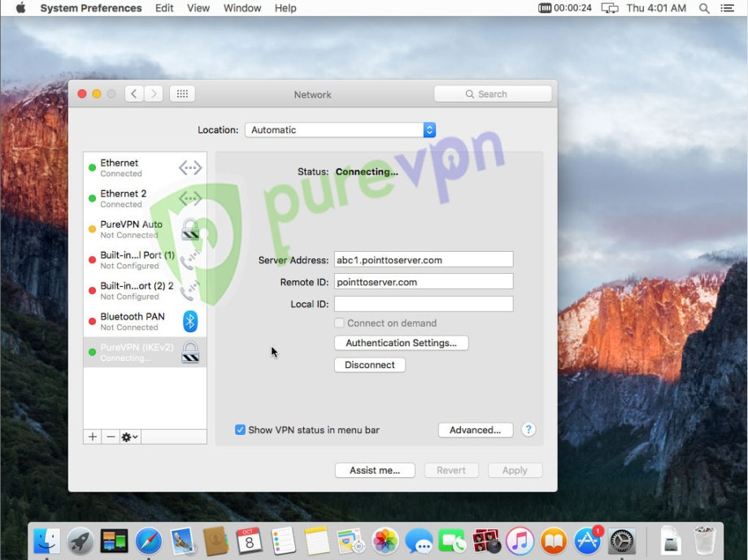Click Assist me button

pos(375,471)
